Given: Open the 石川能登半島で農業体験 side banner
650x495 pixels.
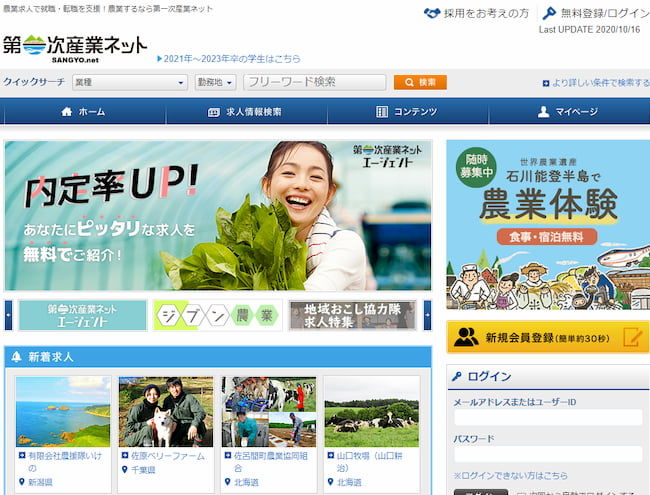Looking at the screenshot, I should tap(548, 225).
